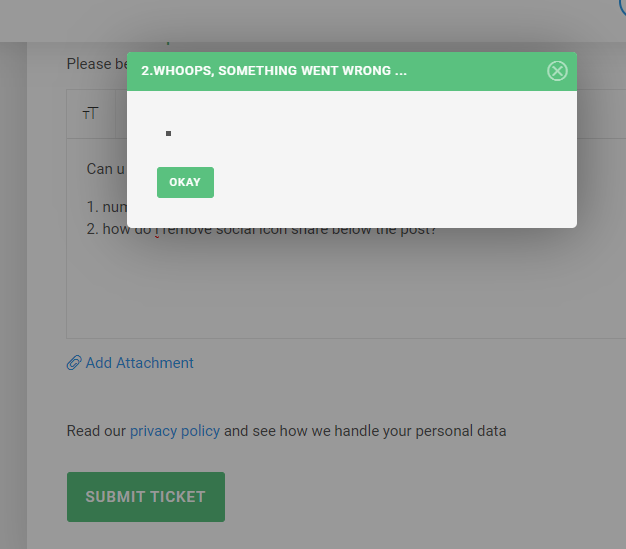Close the error dialog with the X icon
Viewport: 626px width, 549px height.
(x=557, y=71)
